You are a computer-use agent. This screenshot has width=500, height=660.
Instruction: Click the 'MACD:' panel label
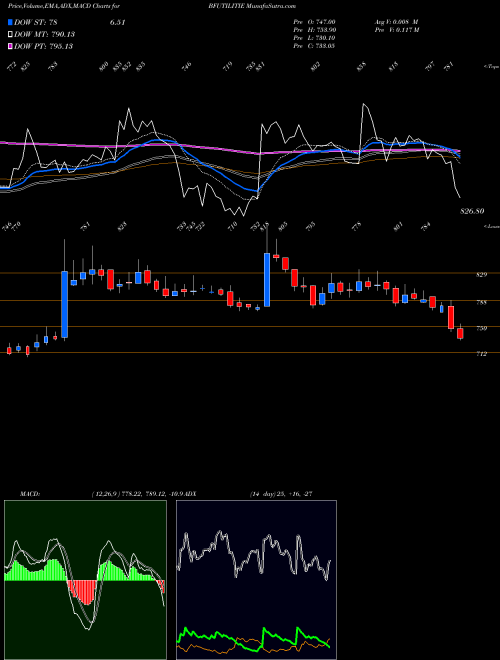[x=30, y=494]
